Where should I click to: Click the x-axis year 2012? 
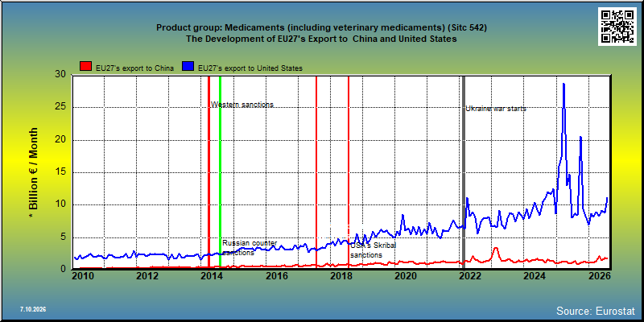147,276
